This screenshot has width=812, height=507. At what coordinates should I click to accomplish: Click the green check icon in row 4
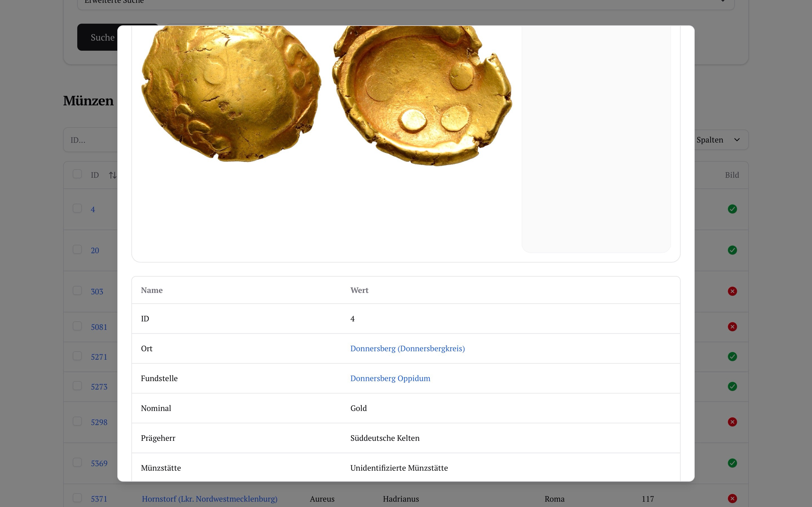732,209
